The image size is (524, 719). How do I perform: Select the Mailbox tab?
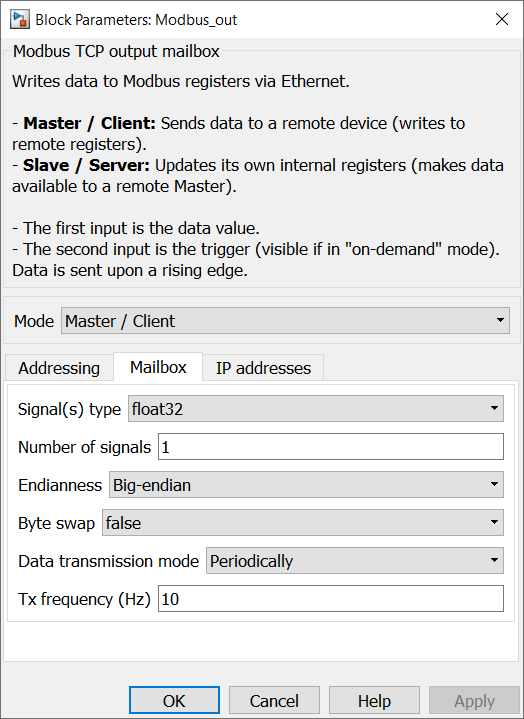158,367
